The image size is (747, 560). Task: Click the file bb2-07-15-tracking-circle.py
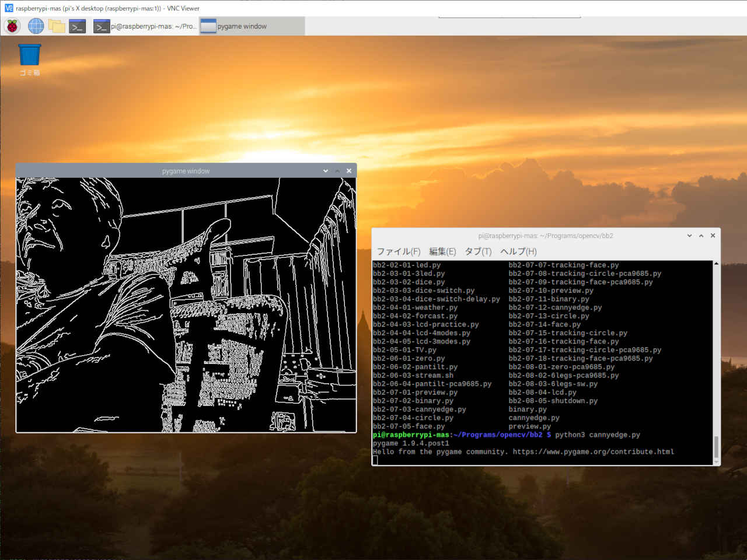click(568, 333)
